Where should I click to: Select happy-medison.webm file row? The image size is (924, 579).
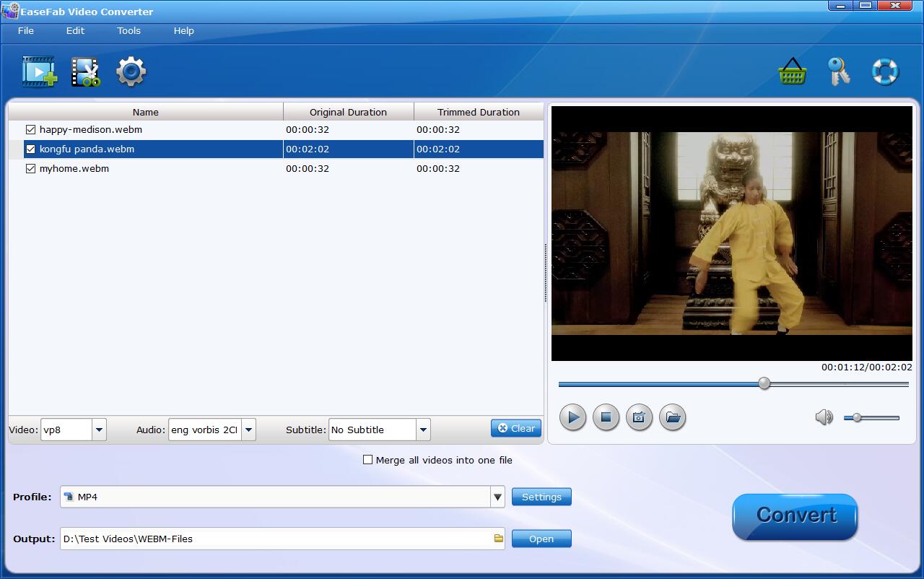(276, 130)
